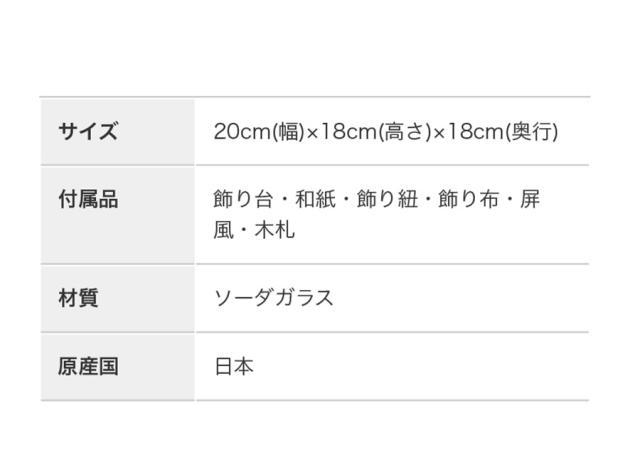Click the (幅) width annotation
Screen dimensions: 640x462
click(x=287, y=131)
